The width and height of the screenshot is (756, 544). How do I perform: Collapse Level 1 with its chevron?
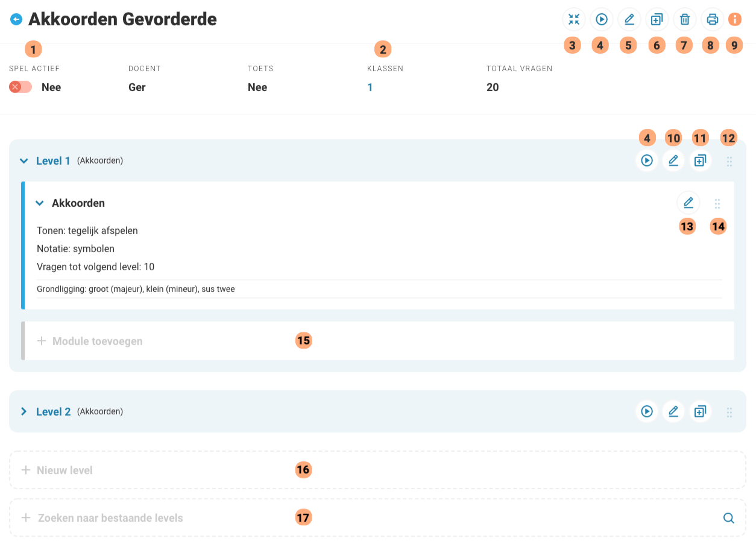coord(24,161)
